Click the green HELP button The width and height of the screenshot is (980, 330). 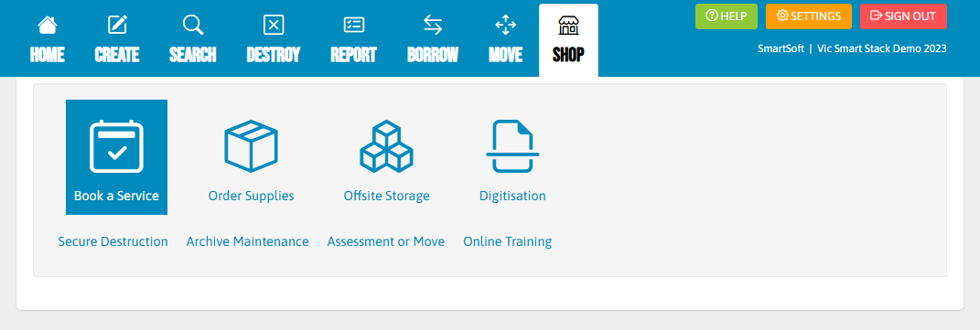pyautogui.click(x=727, y=16)
